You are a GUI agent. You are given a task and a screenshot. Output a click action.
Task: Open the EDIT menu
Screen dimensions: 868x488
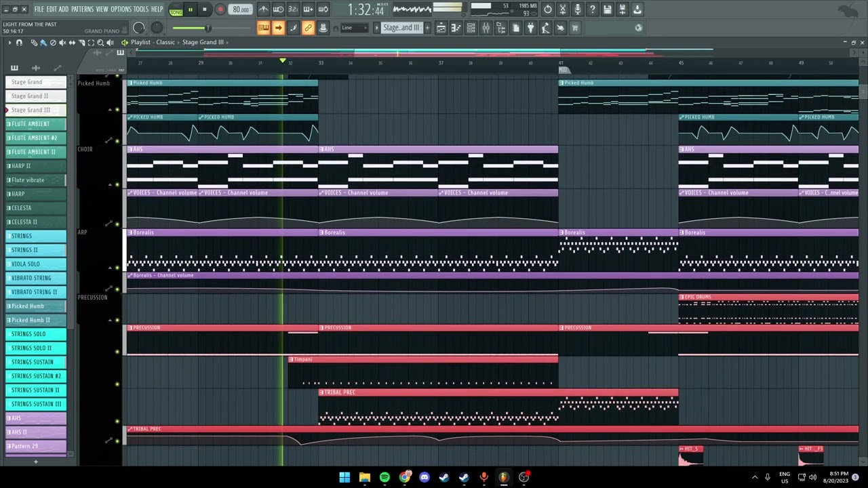(52, 9)
